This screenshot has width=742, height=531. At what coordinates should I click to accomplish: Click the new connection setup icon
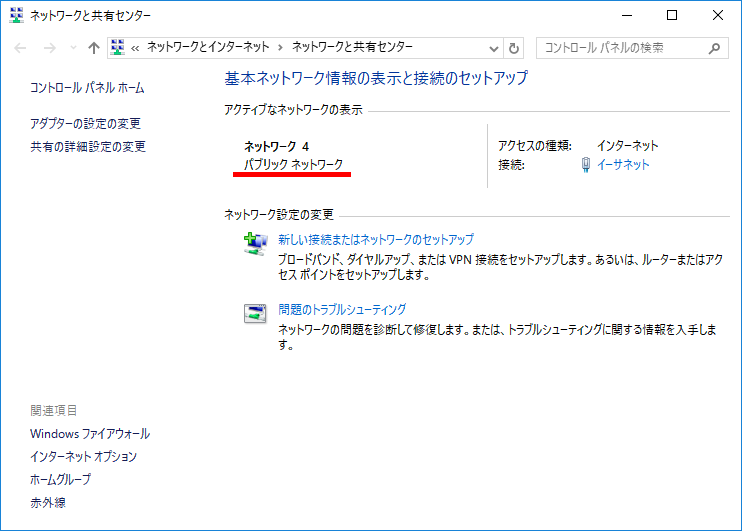point(256,244)
